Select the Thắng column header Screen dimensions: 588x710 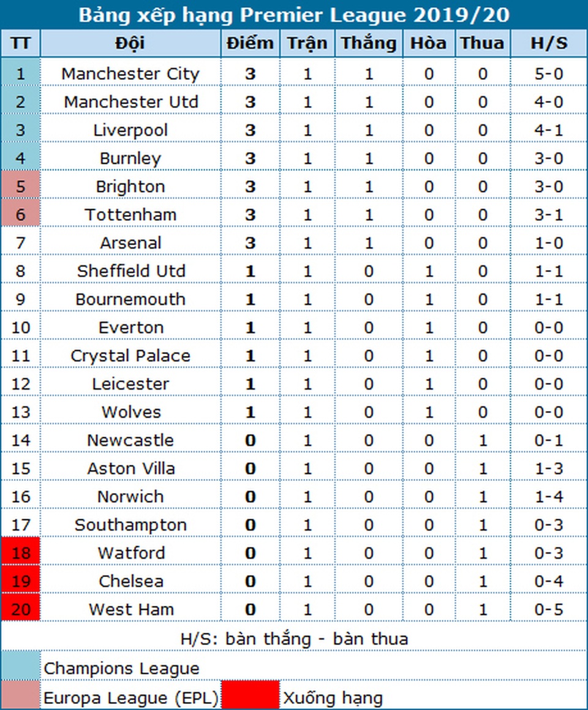tap(368, 43)
